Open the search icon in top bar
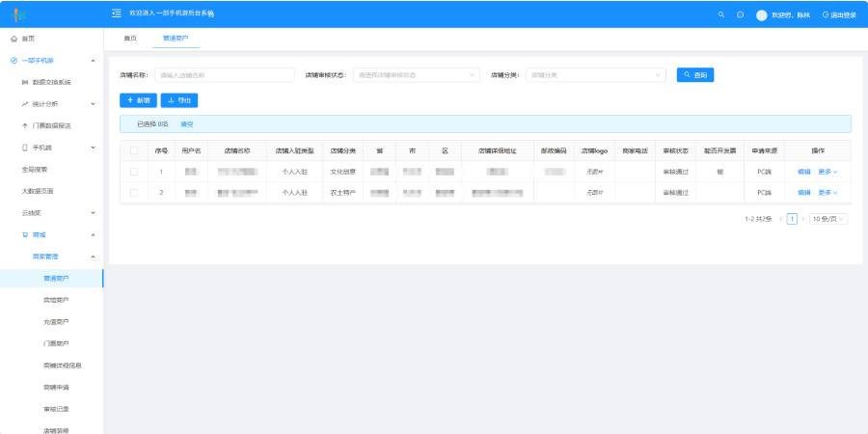 [x=720, y=14]
